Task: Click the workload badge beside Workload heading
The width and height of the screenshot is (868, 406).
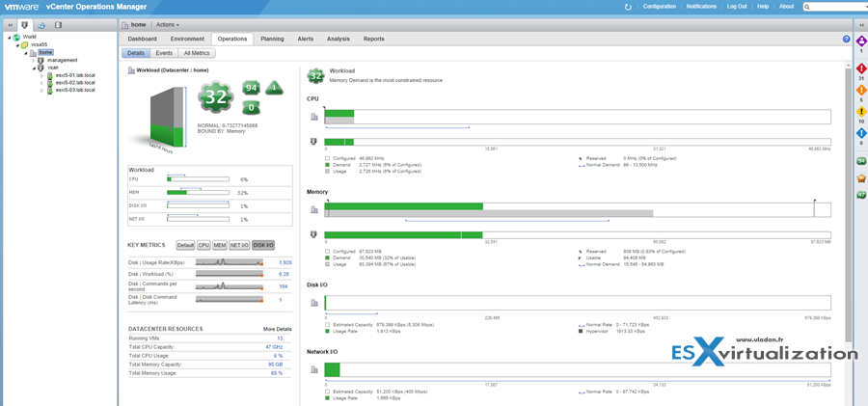Action: tap(316, 76)
